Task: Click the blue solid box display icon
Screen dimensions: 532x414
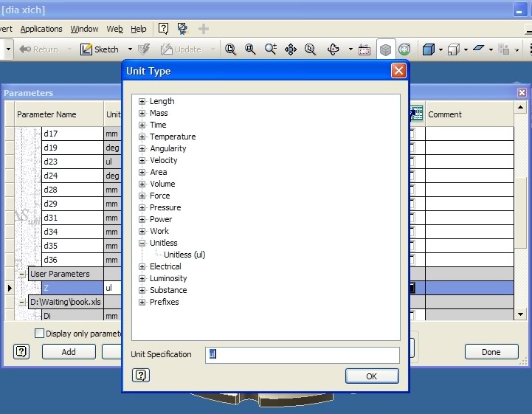Action: [429, 49]
